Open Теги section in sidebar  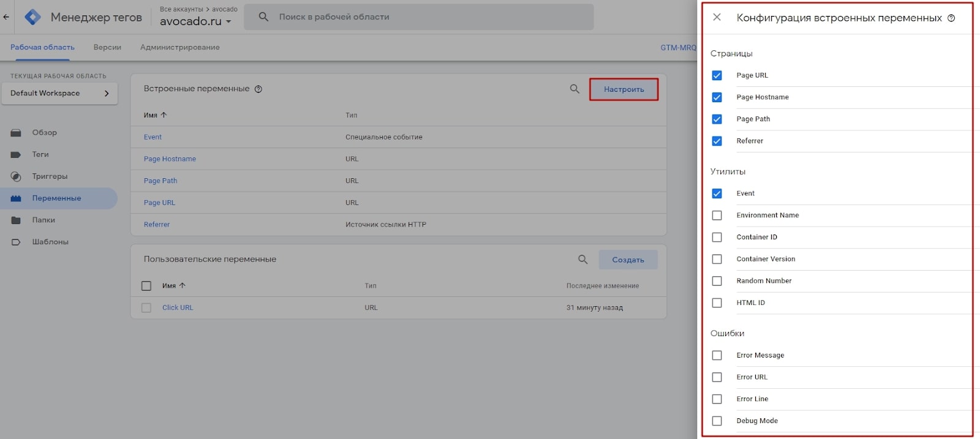pyautogui.click(x=40, y=154)
